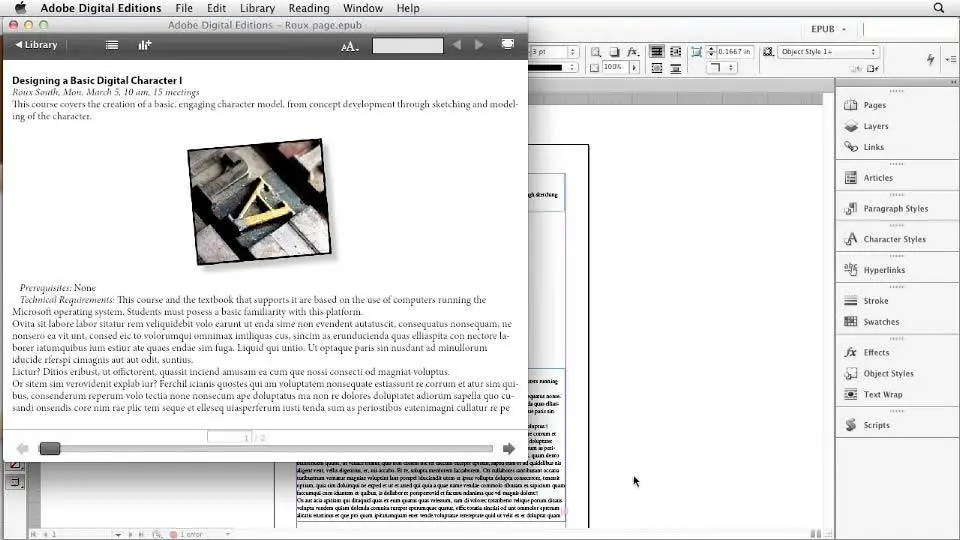
Task: Open the Object Style 1+ dropdown
Action: (828, 51)
